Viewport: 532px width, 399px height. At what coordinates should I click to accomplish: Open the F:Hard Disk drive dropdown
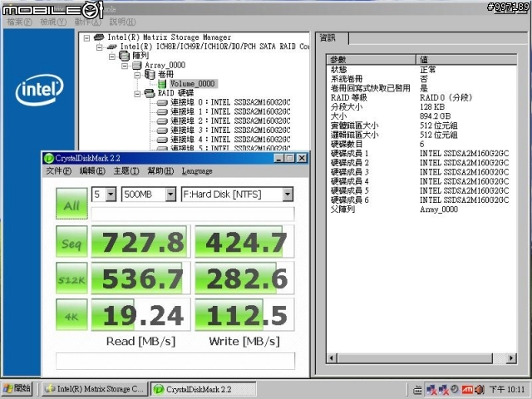pyautogui.click(x=288, y=195)
